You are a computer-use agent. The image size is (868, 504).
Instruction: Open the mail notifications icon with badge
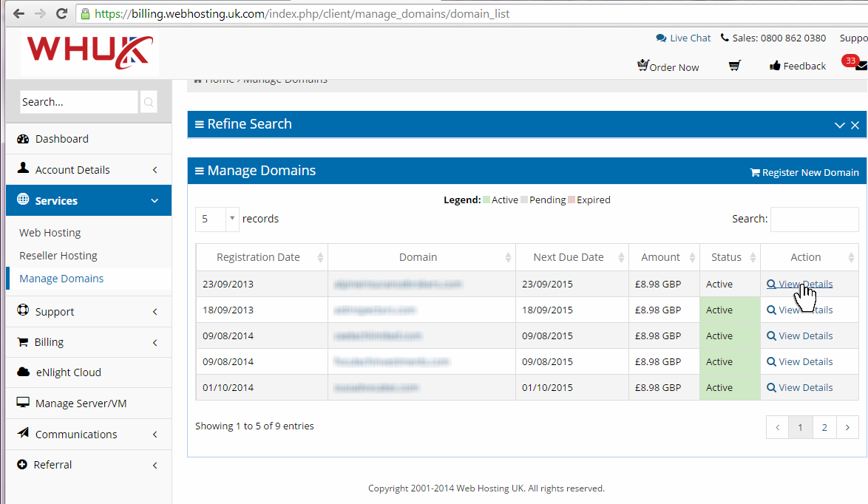point(860,66)
